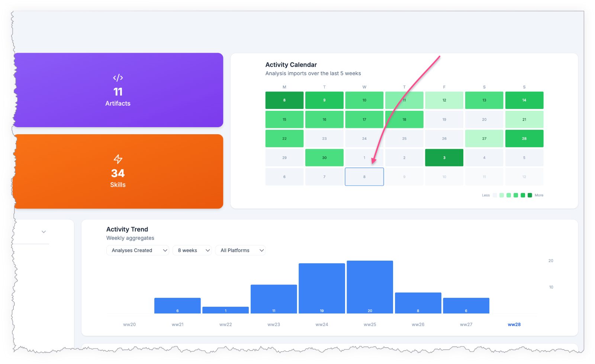Viewport: 595px width, 364px height.
Task: Open the 8 weeks range dropdown
Action: click(192, 250)
